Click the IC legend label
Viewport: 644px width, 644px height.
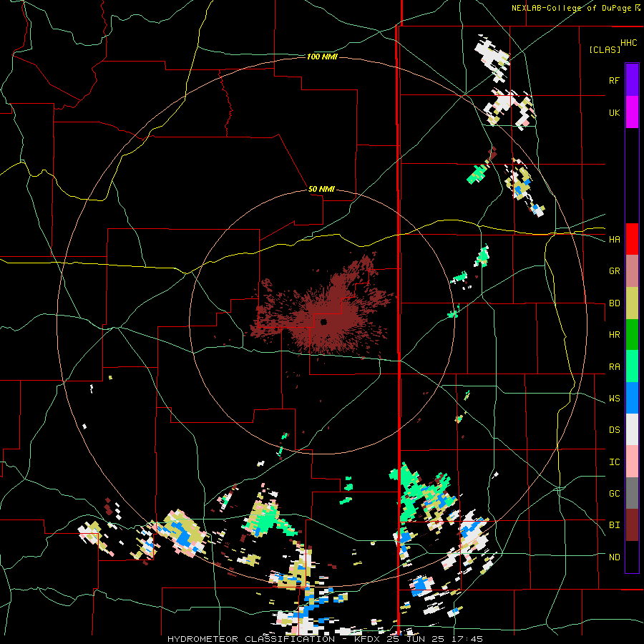pos(614,462)
